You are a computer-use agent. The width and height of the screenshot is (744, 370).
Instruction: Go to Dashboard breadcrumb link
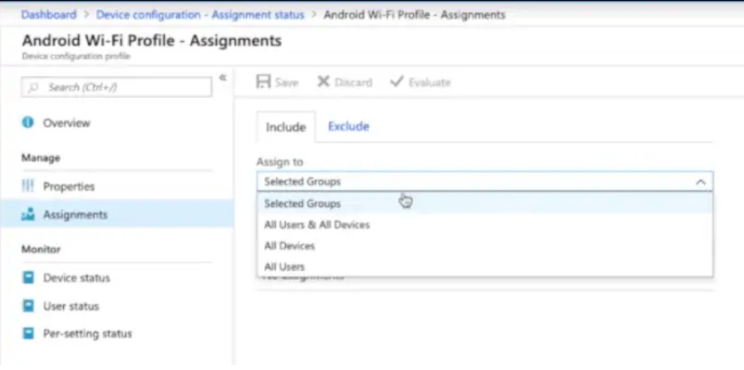point(49,15)
